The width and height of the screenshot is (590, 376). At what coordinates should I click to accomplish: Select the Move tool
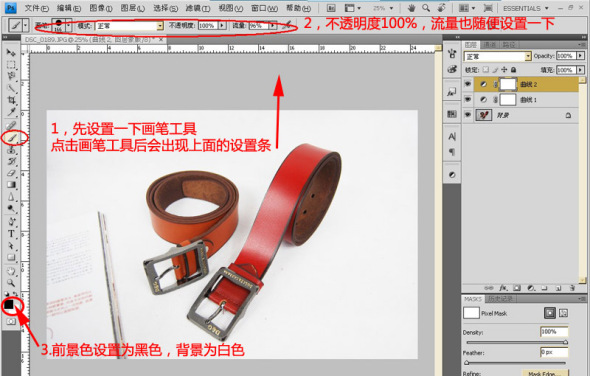11,52
